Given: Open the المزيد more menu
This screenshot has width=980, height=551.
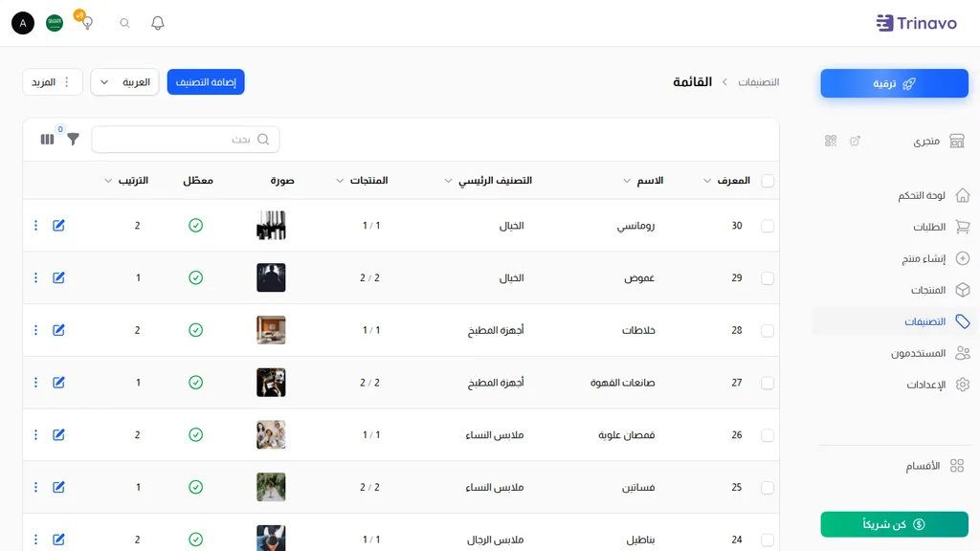Looking at the screenshot, I should [x=53, y=82].
